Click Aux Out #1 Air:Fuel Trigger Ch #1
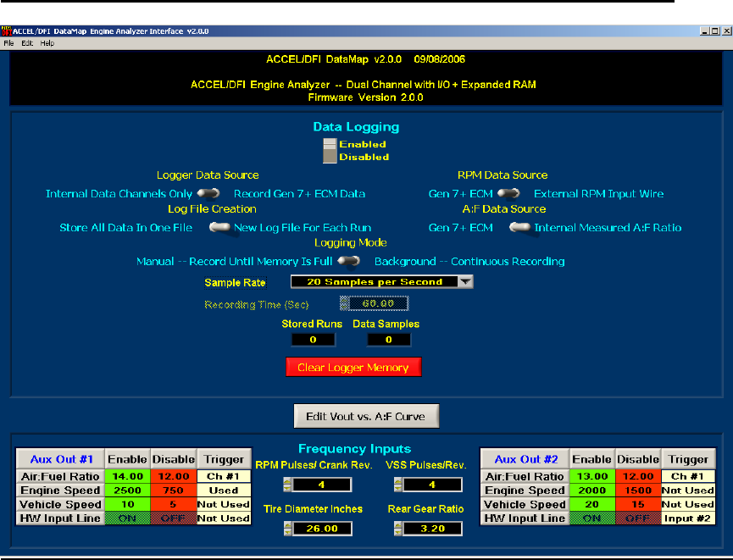 224,476
